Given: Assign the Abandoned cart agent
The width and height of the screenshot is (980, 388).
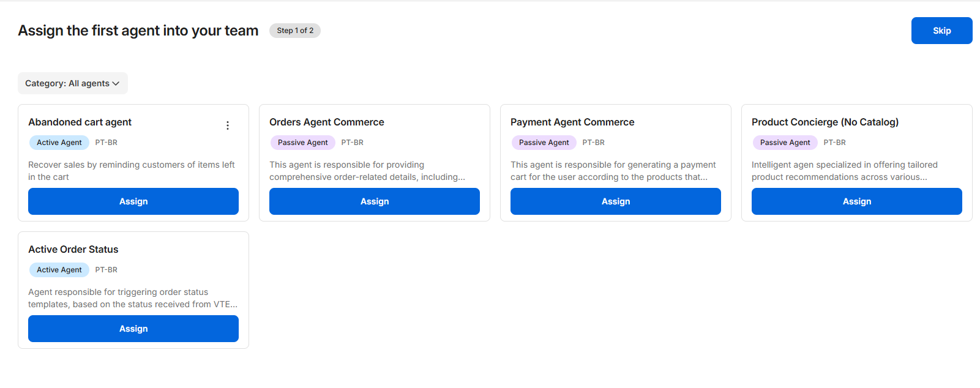Looking at the screenshot, I should click(x=133, y=201).
